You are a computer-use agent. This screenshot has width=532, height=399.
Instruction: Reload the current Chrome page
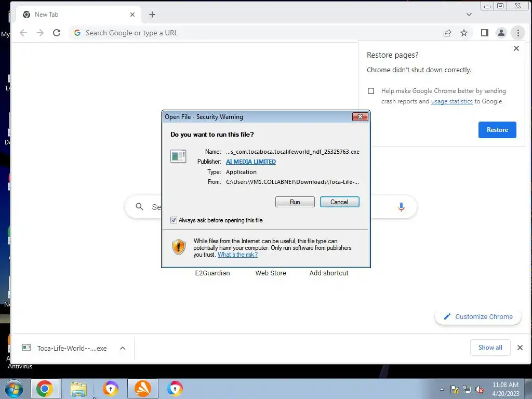[57, 33]
